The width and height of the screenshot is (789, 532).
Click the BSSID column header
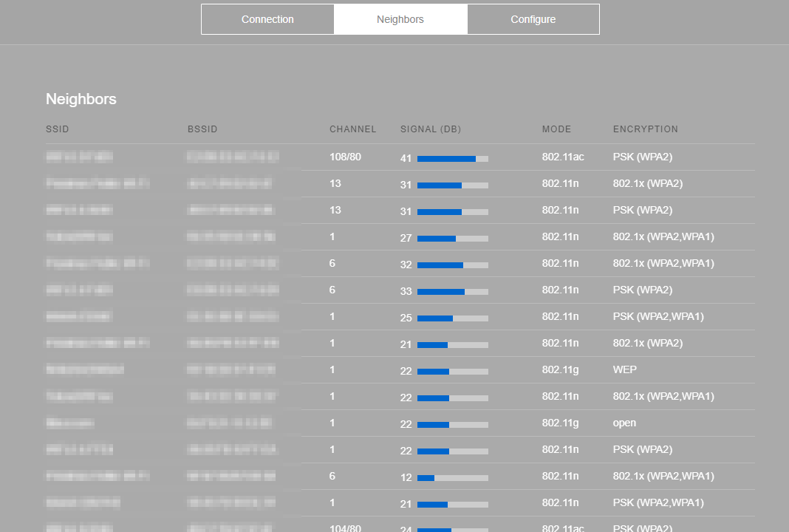[202, 129]
